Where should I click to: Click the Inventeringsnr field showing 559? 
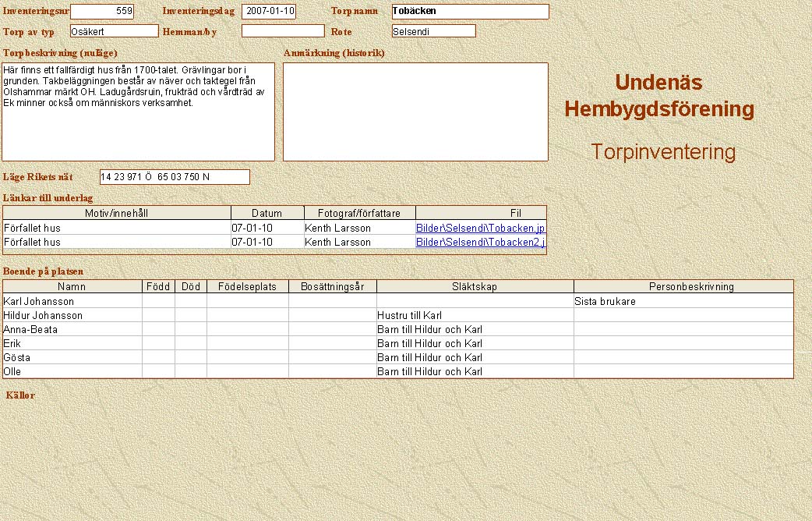click(101, 12)
